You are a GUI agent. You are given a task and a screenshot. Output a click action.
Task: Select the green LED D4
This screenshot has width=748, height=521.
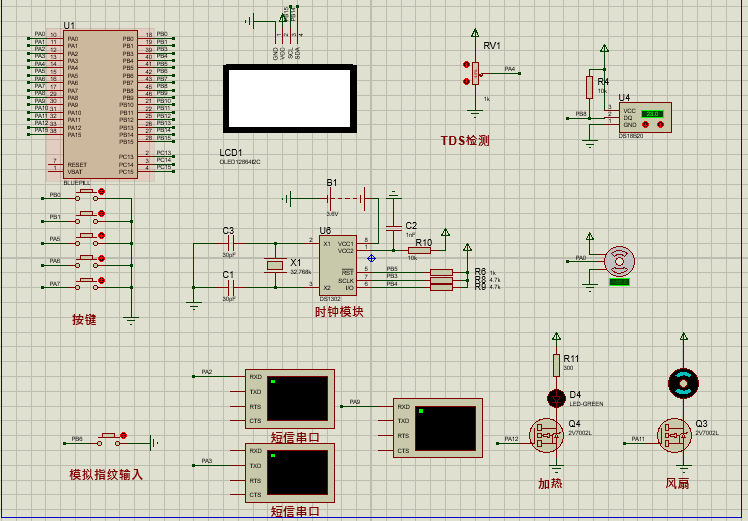click(x=556, y=398)
